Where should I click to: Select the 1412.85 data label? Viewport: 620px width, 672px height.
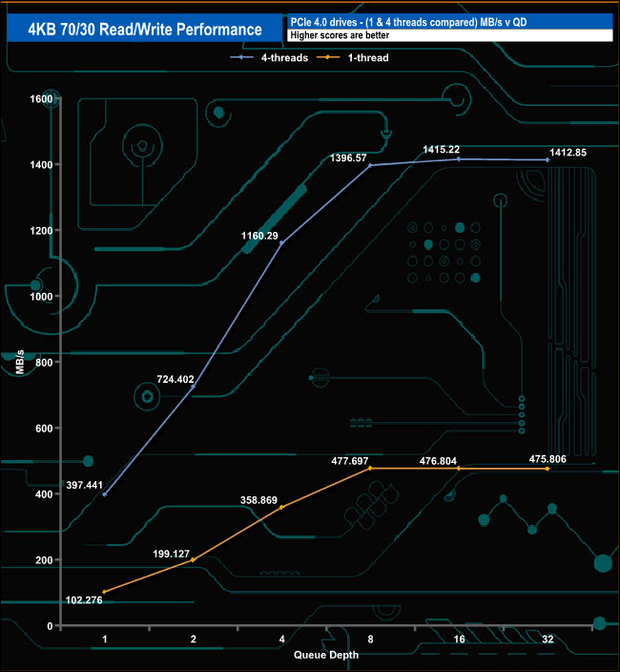(x=568, y=153)
